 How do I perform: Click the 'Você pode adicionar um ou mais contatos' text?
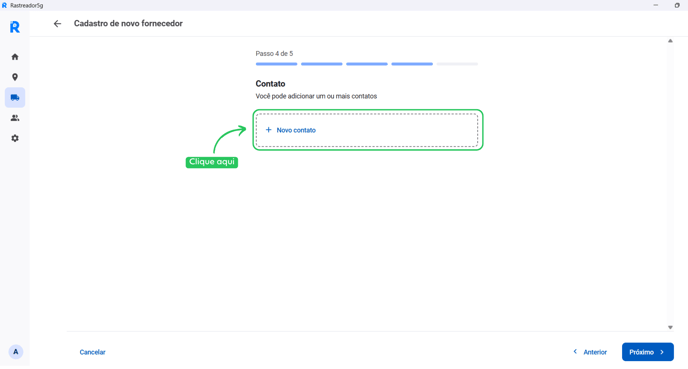coord(316,96)
